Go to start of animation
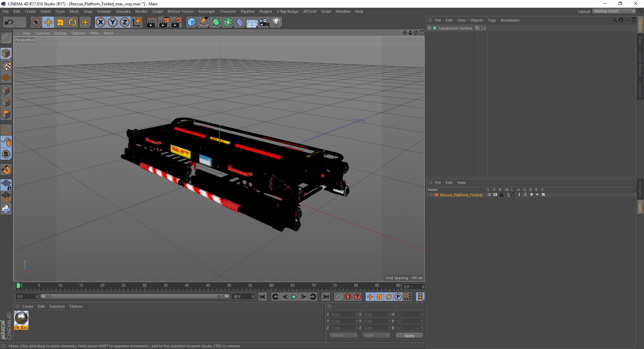This screenshot has width=644, height=349. click(263, 297)
